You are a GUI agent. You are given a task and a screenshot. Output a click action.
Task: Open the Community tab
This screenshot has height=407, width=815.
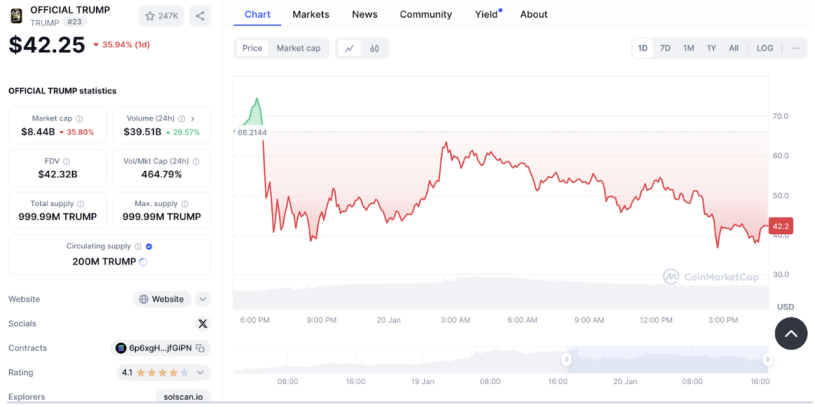pos(426,15)
